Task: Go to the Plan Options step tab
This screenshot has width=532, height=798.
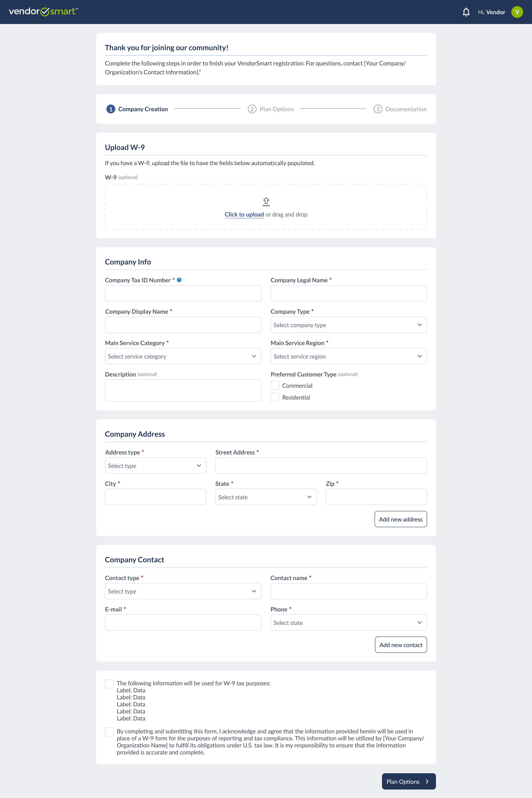Action: pos(277,109)
